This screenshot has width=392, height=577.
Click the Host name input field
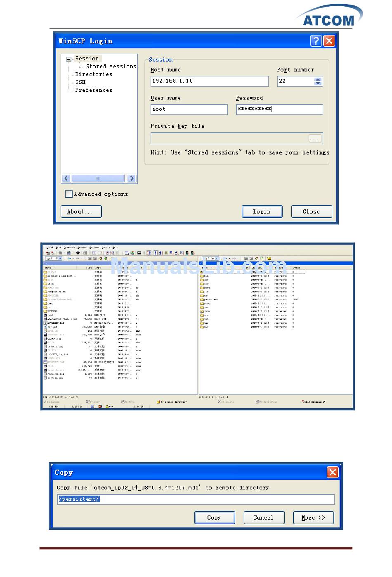(209, 81)
